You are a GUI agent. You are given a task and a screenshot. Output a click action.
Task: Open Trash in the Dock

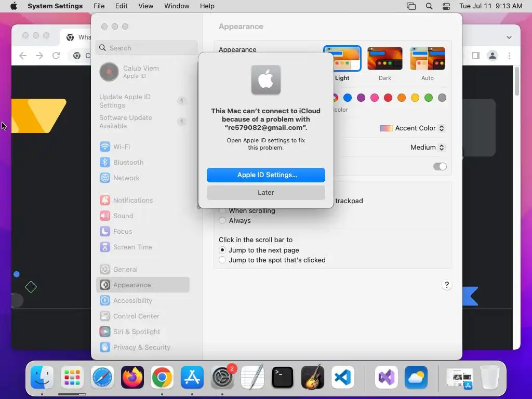point(490,377)
